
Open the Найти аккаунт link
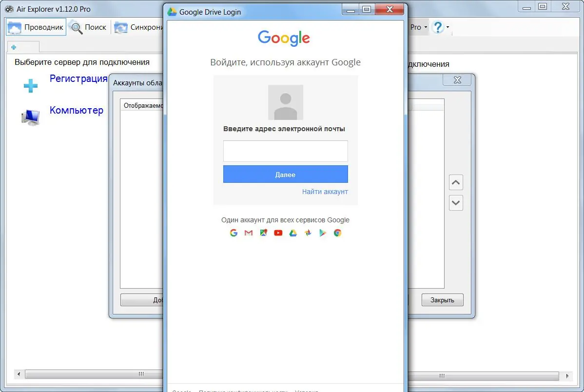click(x=325, y=192)
